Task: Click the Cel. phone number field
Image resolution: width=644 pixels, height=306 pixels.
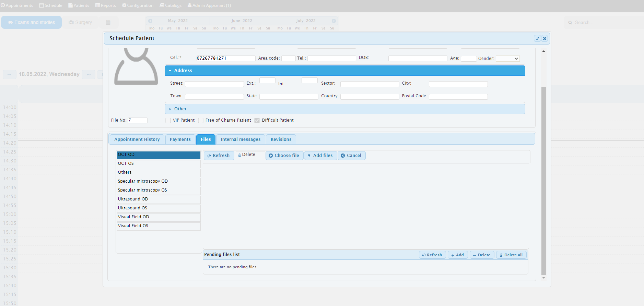Action: 226,58
